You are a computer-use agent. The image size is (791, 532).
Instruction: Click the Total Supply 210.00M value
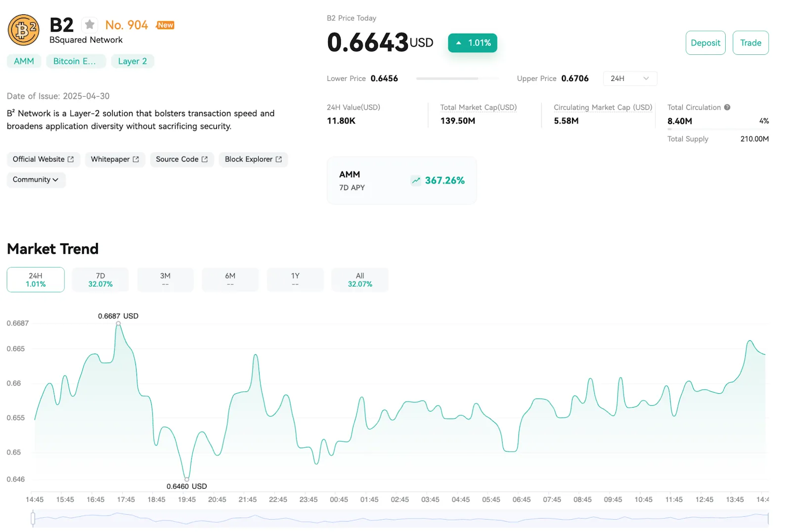(754, 139)
